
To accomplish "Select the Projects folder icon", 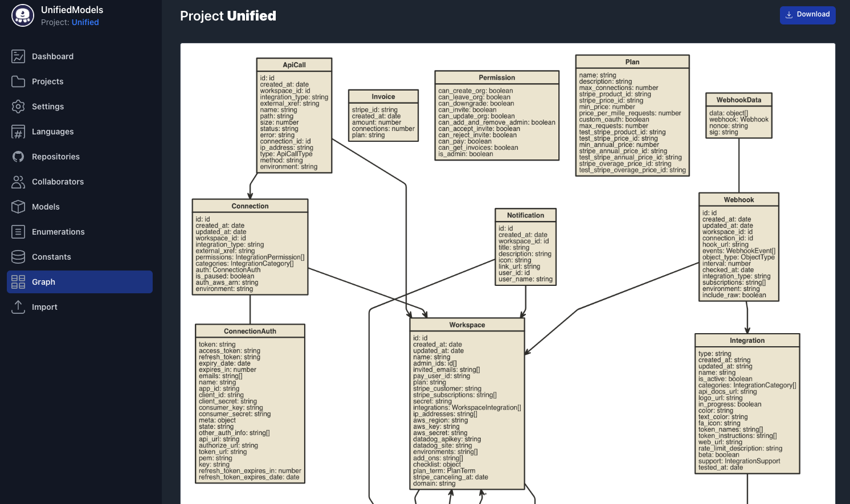I will (x=17, y=81).
